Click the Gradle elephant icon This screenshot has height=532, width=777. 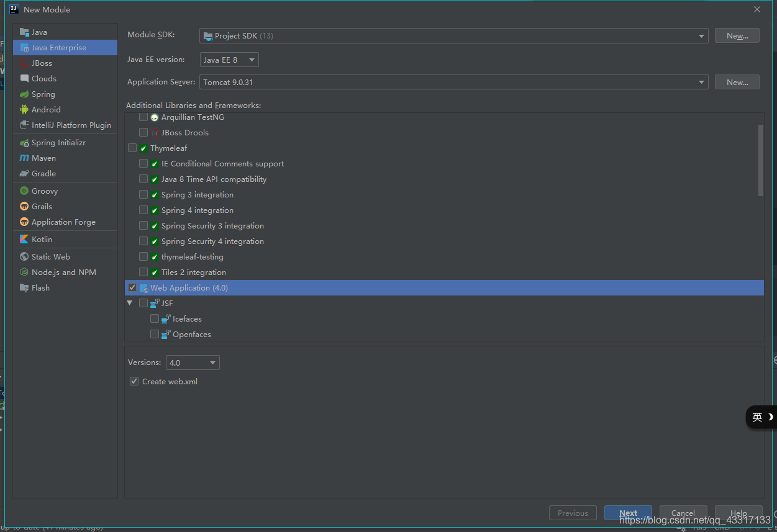tap(24, 174)
